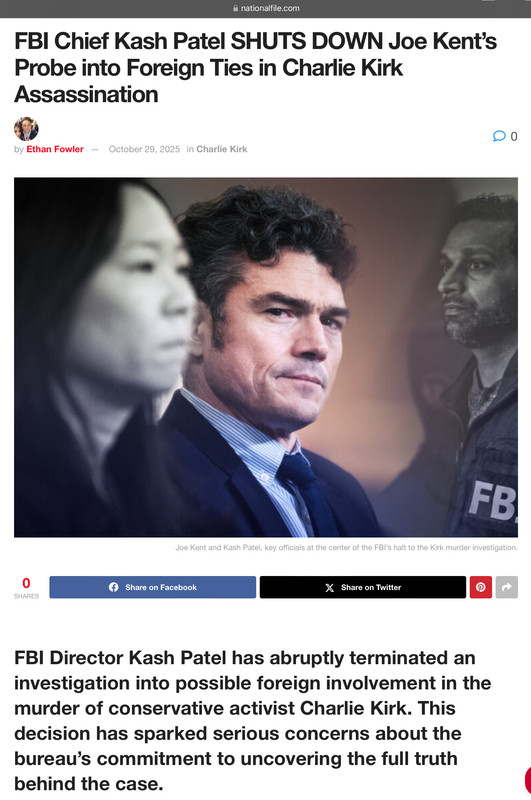This screenshot has height=800, width=531.
Task: Click the lock icon beside nationalfile.com
Action: (235, 8)
